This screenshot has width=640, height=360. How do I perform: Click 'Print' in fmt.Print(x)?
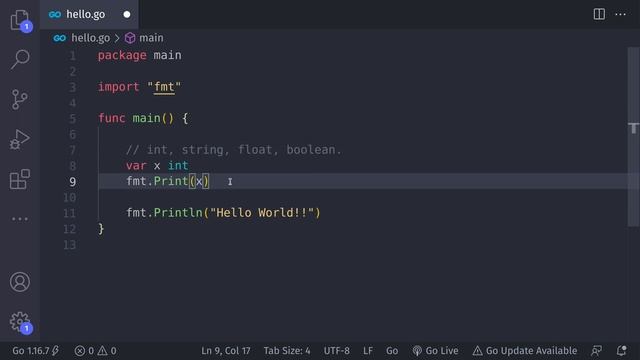171,181
